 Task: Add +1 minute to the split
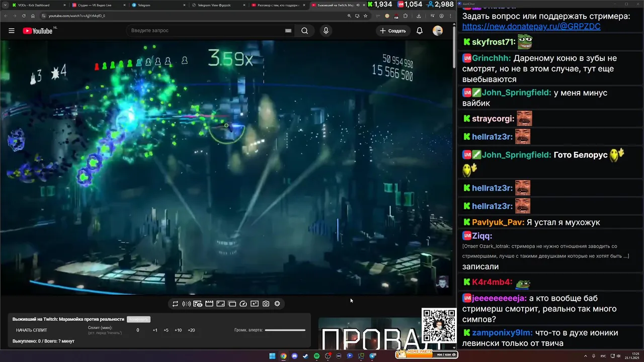pyautogui.click(x=155, y=330)
